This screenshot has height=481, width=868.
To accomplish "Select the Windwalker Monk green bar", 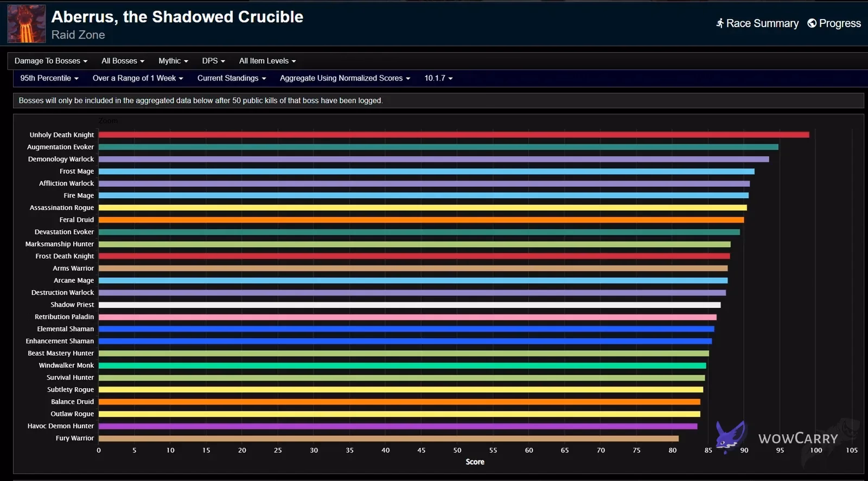I will (402, 365).
